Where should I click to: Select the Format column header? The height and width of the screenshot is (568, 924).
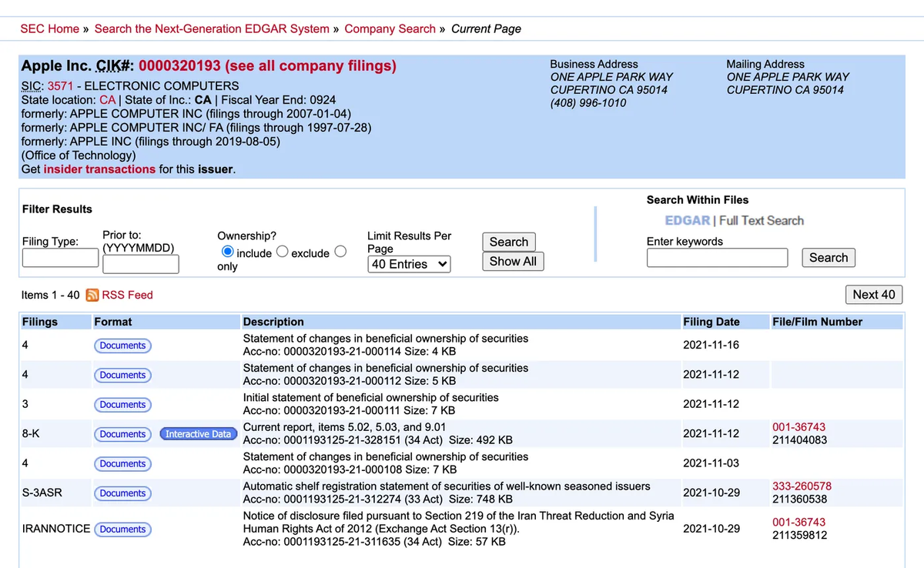112,322
